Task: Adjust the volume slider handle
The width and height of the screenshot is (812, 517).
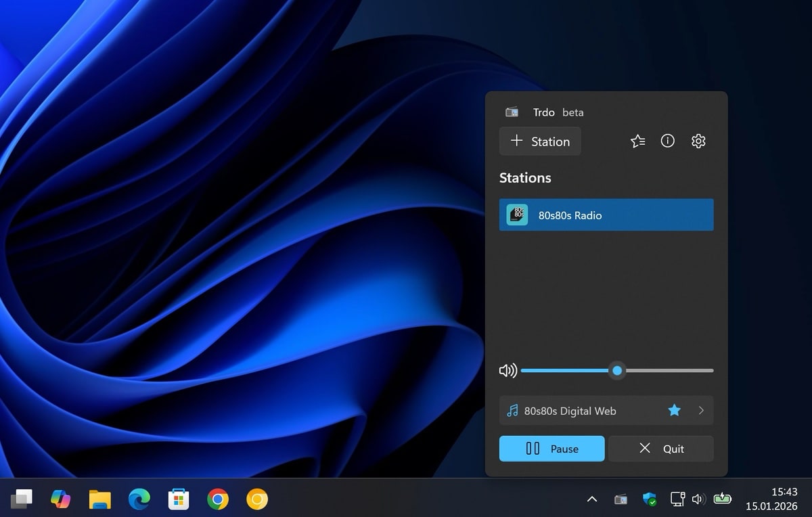Action: [616, 370]
